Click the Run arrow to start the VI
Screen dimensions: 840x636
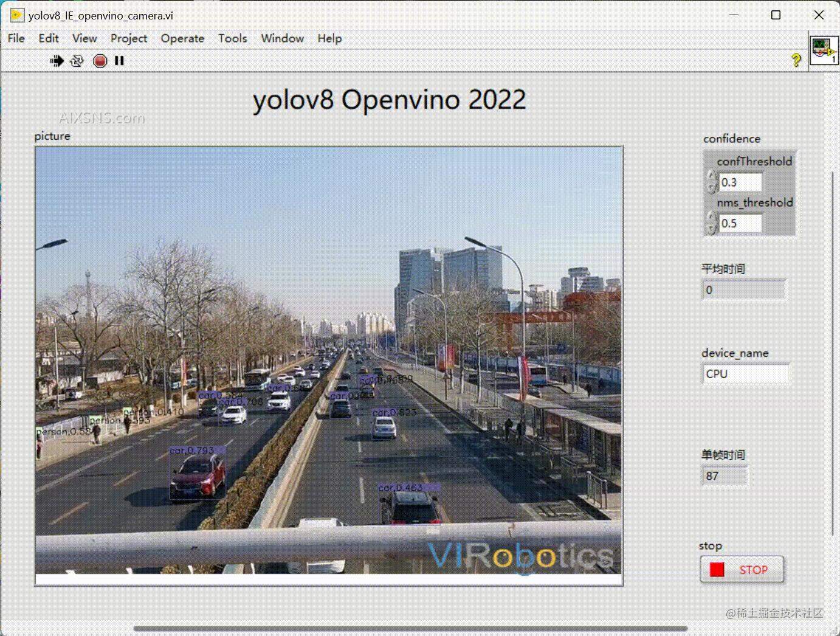click(56, 60)
